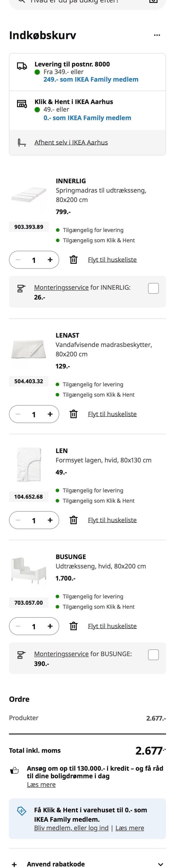Image resolution: width=175 pixels, height=868 pixels.
Task: Tick Monteringsservice for BUSUNGE checkbox
Action: tap(153, 655)
